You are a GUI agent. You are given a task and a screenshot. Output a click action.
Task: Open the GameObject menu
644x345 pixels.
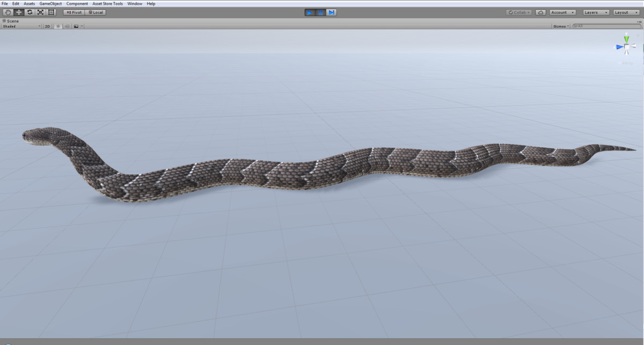click(49, 3)
